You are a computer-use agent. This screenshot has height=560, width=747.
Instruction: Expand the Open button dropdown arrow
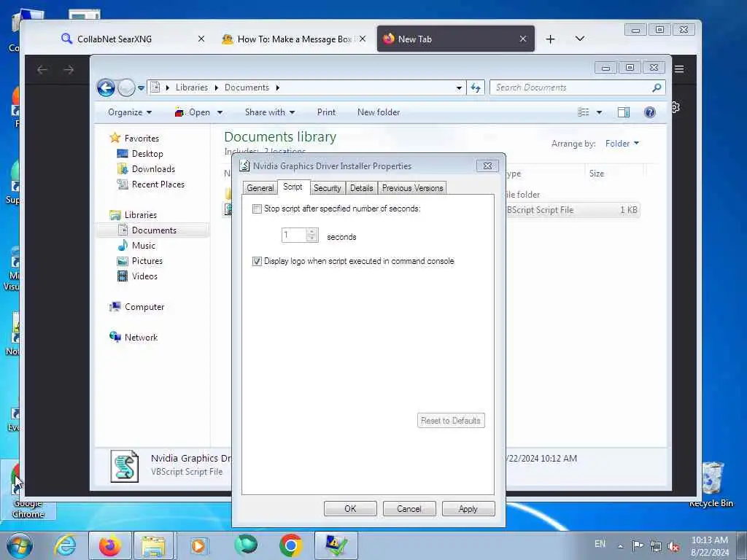[220, 113]
